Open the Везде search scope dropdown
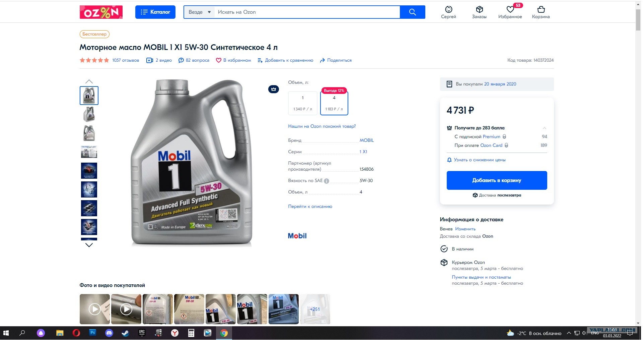This screenshot has height=340, width=644. (199, 12)
